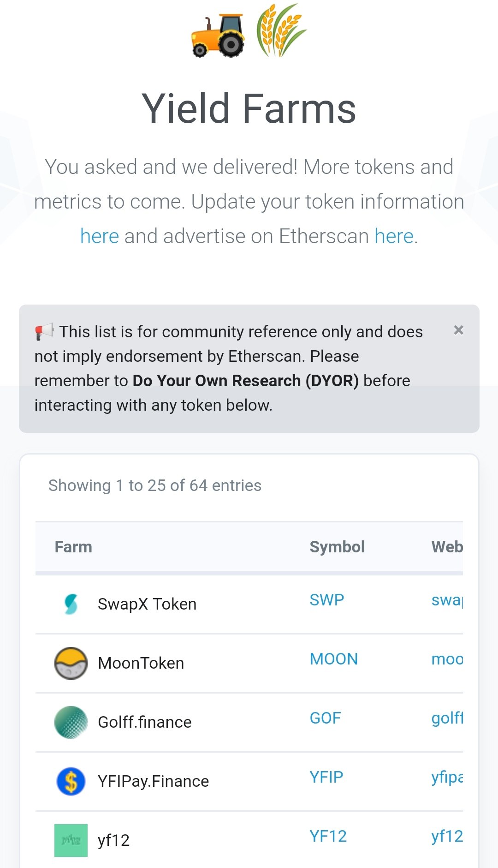Click the SwapX Token logo icon
Image resolution: width=498 pixels, height=868 pixels.
click(x=71, y=604)
